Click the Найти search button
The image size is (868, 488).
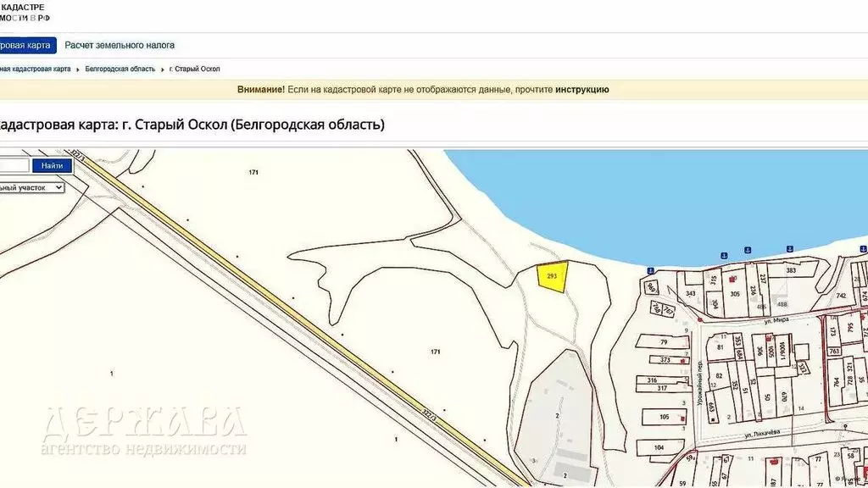point(52,165)
